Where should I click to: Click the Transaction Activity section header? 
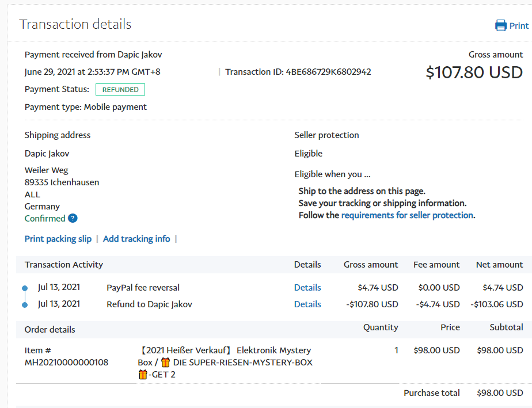point(64,265)
